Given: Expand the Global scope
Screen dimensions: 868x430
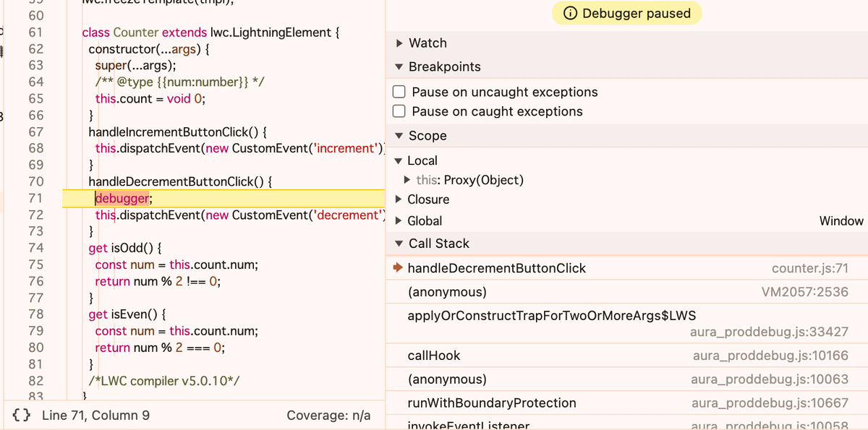Looking at the screenshot, I should (x=399, y=221).
